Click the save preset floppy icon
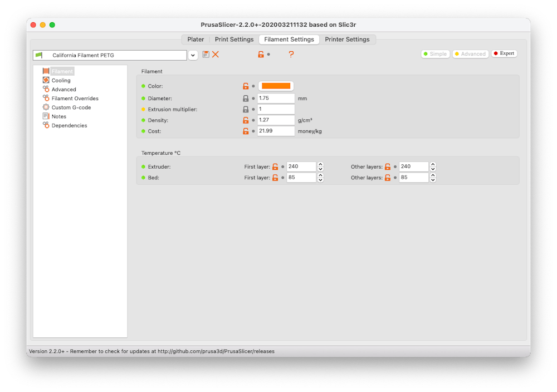Viewport: 557px width, 392px height. pyautogui.click(x=206, y=55)
